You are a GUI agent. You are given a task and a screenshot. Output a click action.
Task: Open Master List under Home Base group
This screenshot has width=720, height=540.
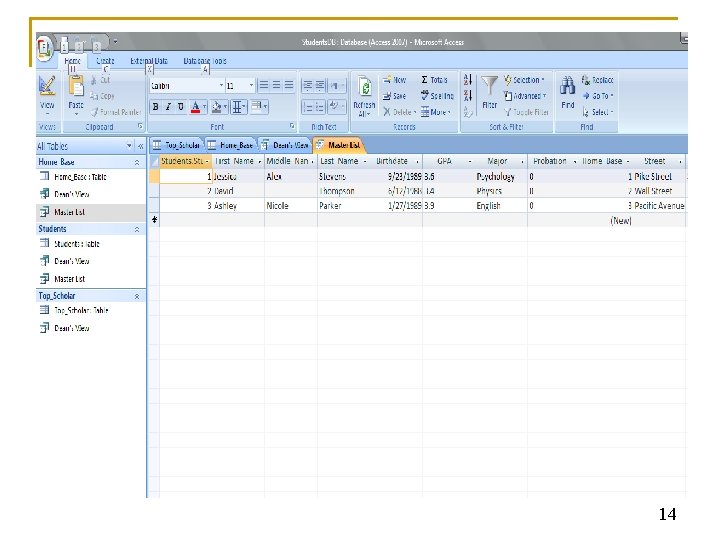coord(63,212)
